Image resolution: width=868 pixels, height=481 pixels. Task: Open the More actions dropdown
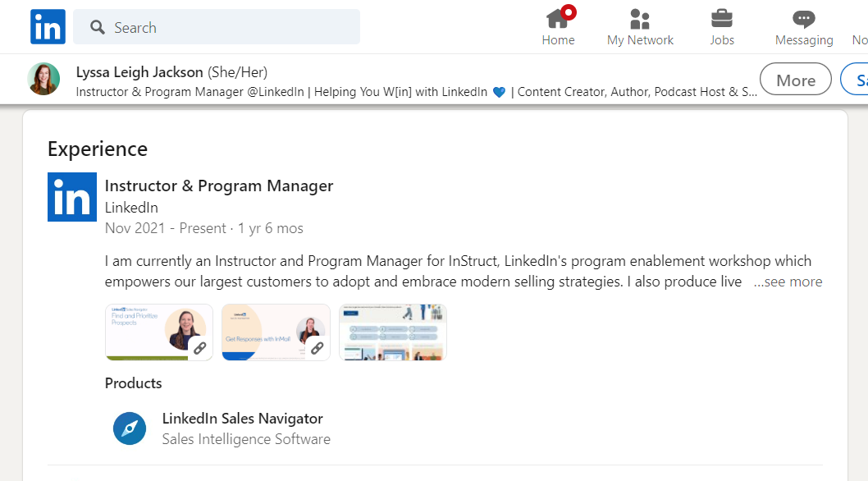(795, 80)
